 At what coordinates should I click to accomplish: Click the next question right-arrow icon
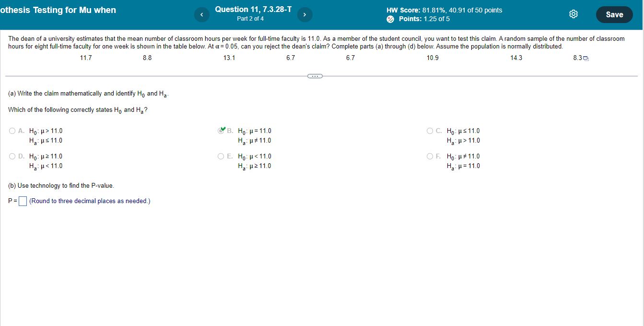pyautogui.click(x=305, y=14)
